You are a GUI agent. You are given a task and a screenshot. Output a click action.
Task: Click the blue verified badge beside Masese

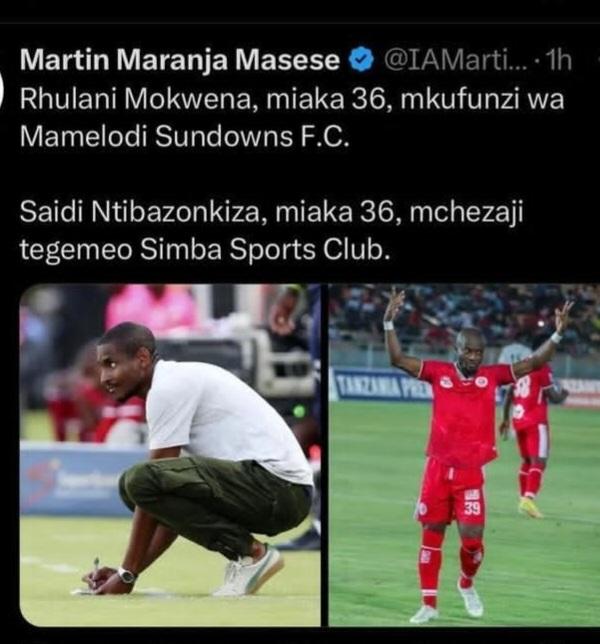pyautogui.click(x=361, y=61)
